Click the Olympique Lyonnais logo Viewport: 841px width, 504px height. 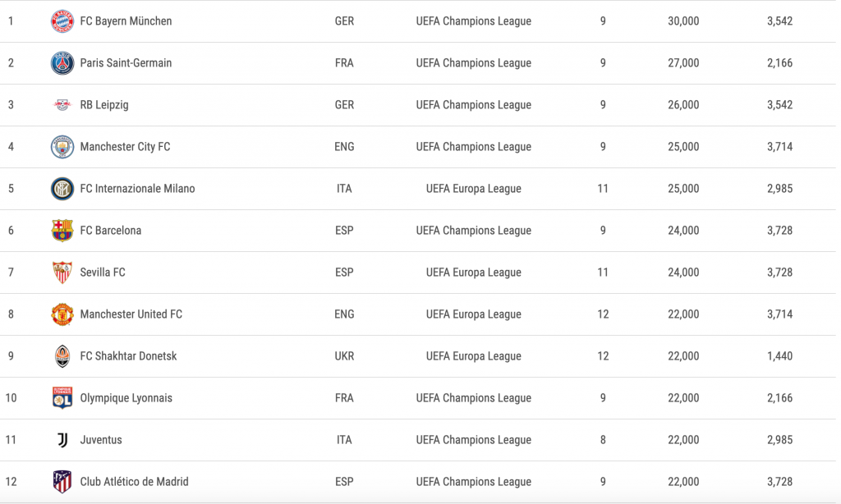(62, 398)
